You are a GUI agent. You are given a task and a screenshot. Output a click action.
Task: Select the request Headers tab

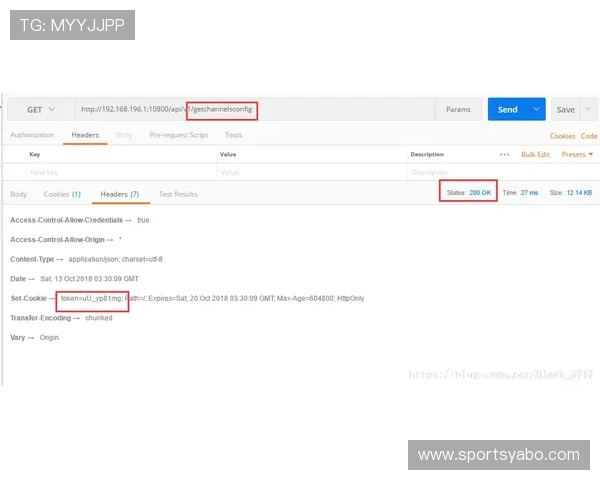[x=85, y=135]
